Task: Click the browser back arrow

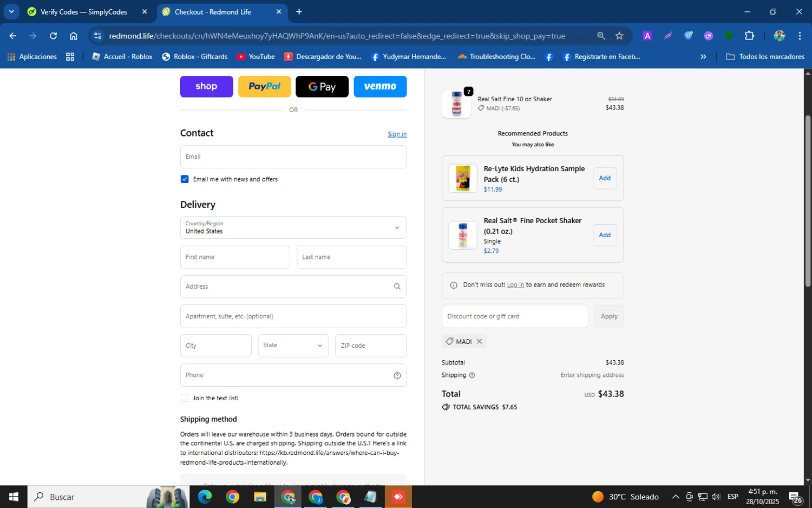Action: pos(12,36)
